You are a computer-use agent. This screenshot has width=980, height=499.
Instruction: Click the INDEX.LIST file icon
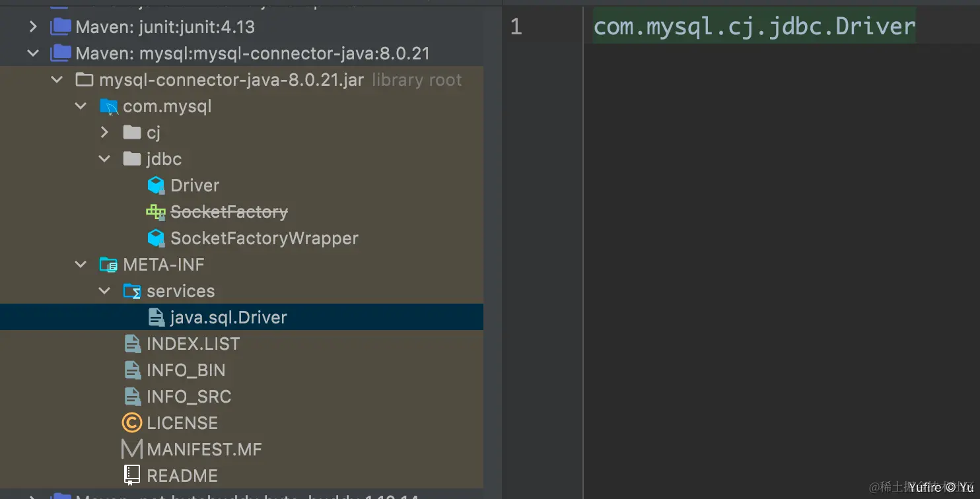133,344
